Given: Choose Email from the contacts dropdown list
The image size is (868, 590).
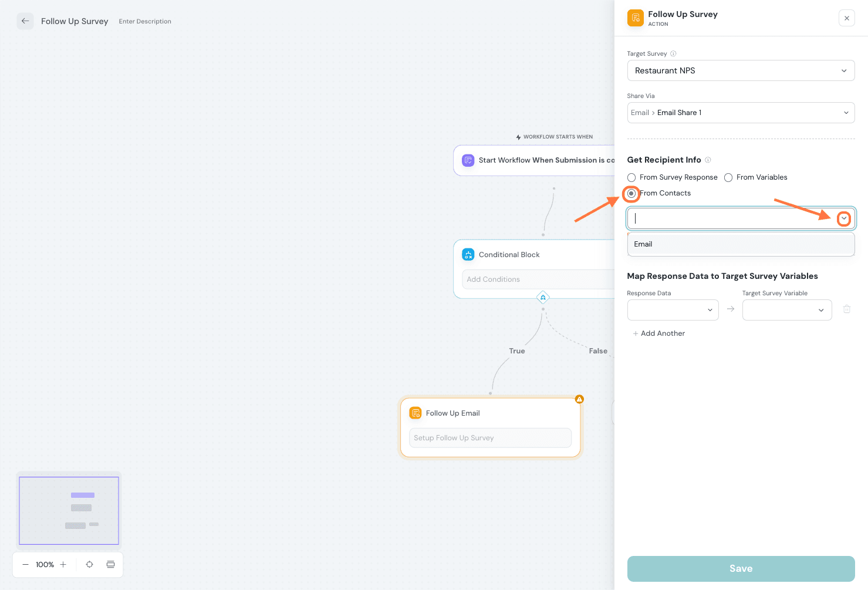Looking at the screenshot, I should [643, 244].
